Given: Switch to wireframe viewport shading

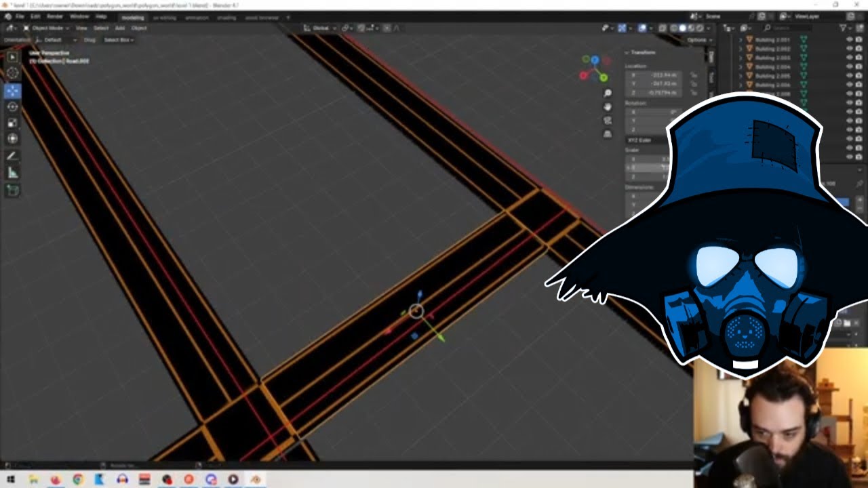Looking at the screenshot, I should pyautogui.click(x=673, y=28).
